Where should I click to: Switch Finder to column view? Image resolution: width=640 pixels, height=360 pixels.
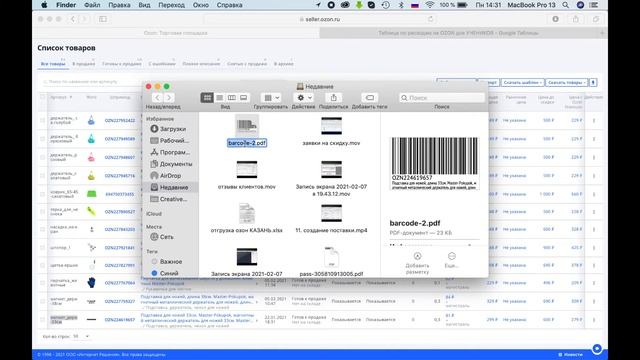231,98
